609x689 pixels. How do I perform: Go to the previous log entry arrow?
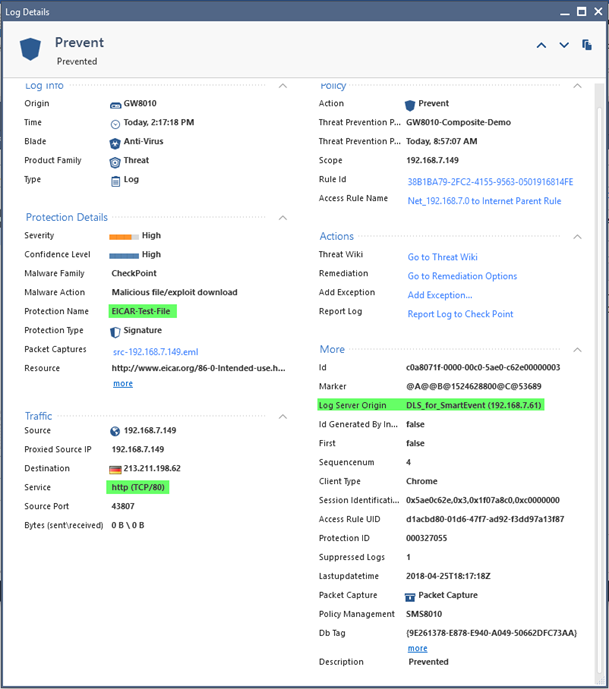click(x=541, y=45)
